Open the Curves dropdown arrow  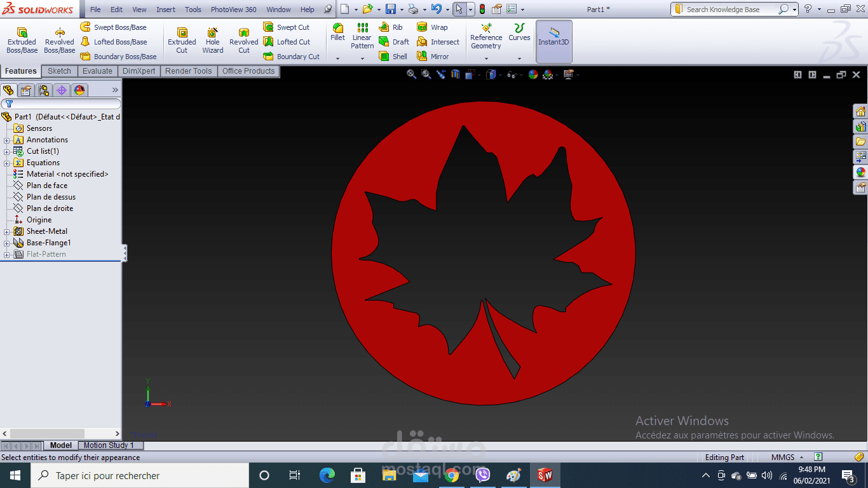point(519,58)
